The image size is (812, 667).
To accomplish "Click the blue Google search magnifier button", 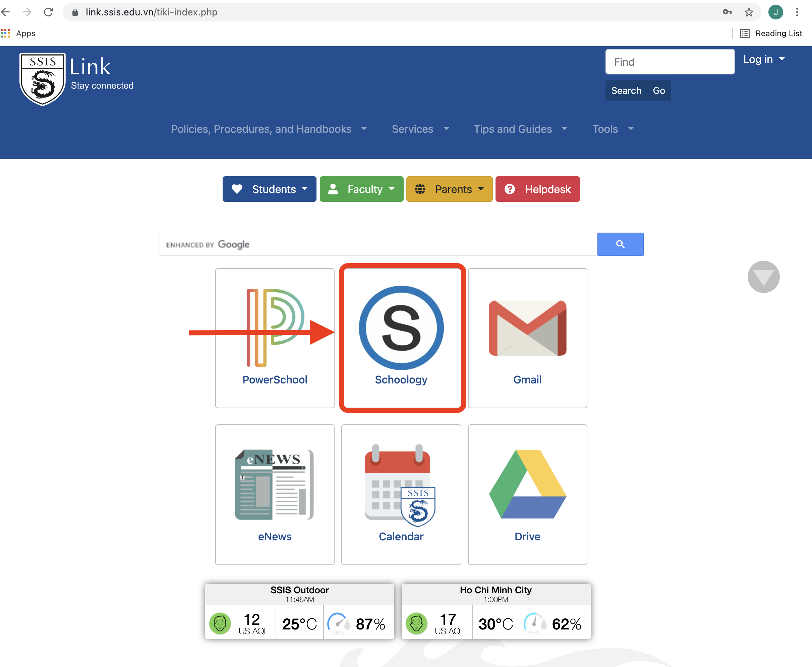I will [x=620, y=244].
